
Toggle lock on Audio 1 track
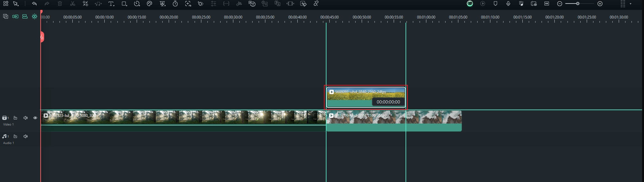coord(15,136)
